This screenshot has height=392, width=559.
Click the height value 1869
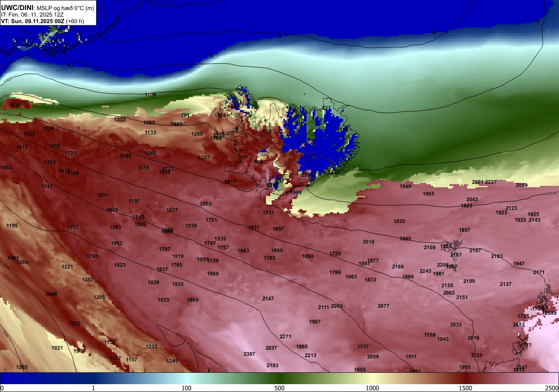(x=112, y=210)
